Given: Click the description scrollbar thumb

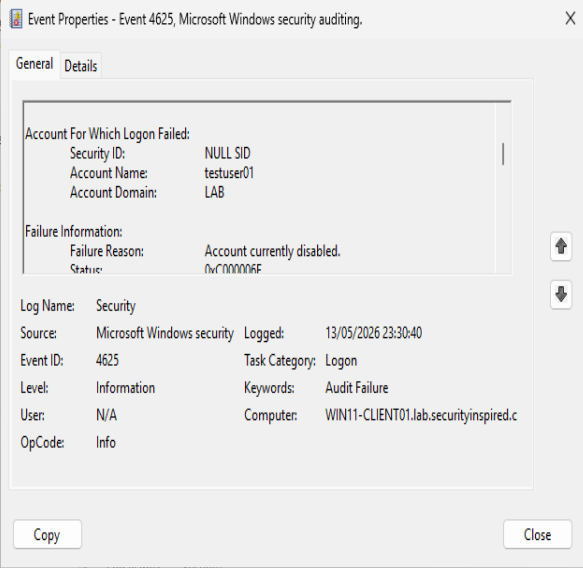Looking at the screenshot, I should [503, 154].
